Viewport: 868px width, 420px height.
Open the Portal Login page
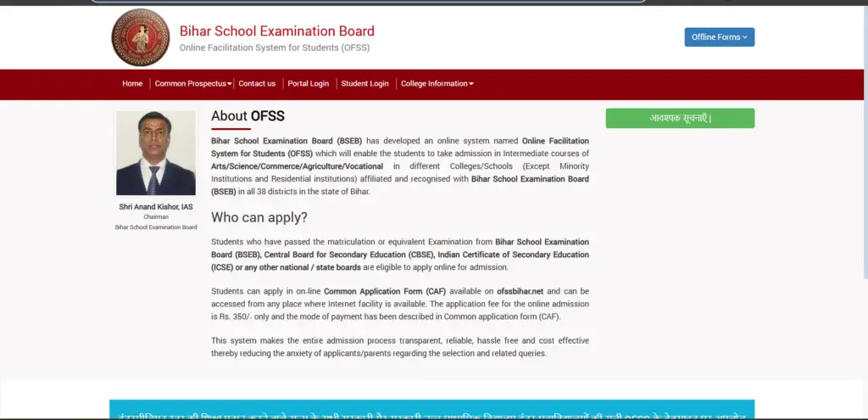point(309,84)
